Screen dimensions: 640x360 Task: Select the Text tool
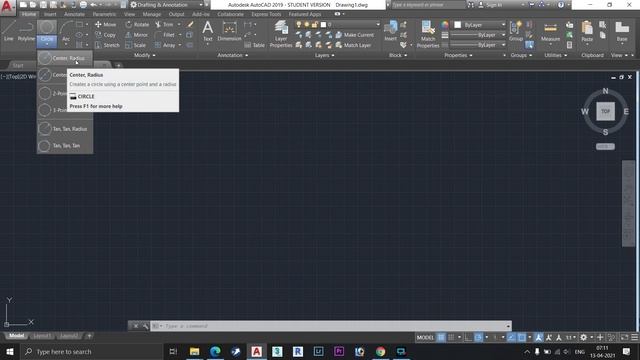[208, 31]
